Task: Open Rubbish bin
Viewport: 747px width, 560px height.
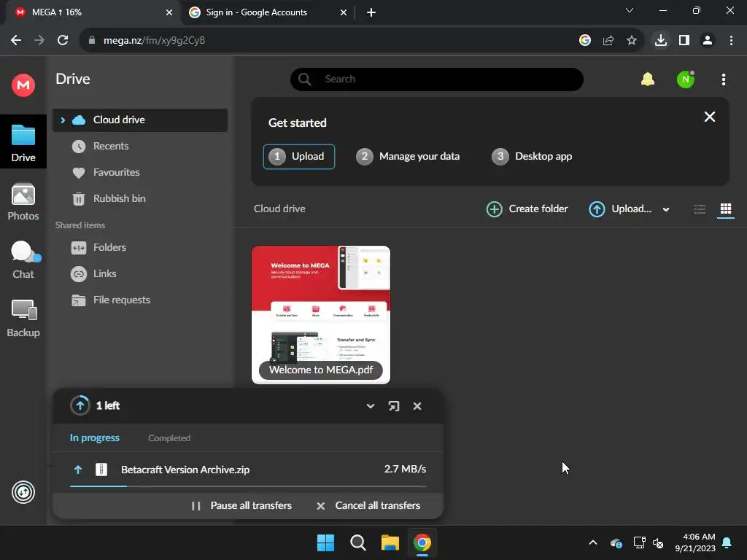Action: 119,198
